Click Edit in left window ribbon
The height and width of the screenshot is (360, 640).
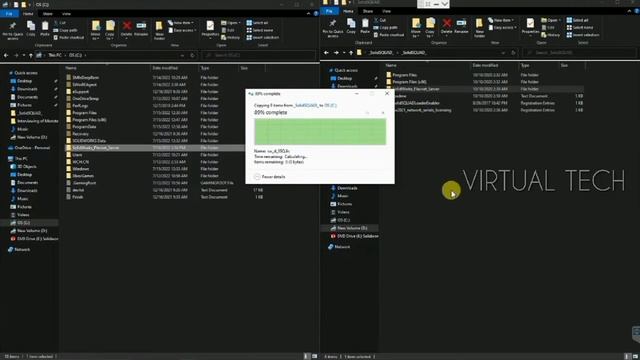pos(228,30)
